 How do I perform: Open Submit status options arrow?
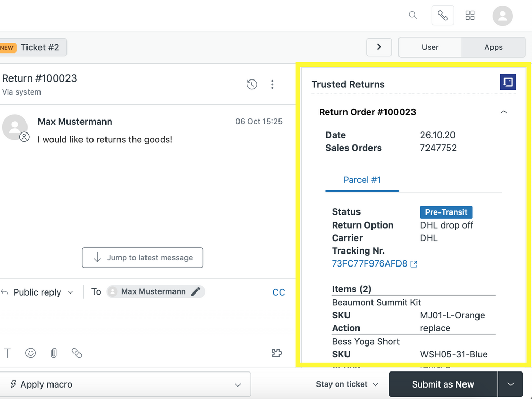511,384
